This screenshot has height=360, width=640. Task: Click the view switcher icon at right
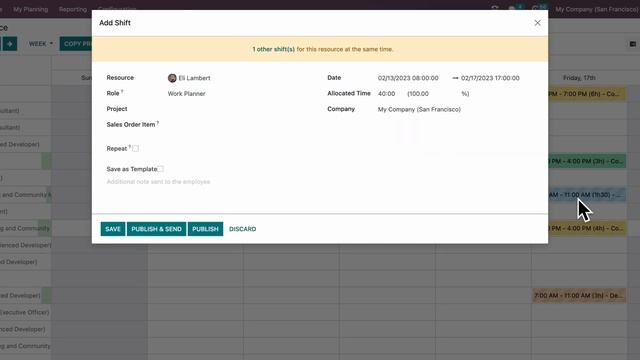(x=633, y=44)
